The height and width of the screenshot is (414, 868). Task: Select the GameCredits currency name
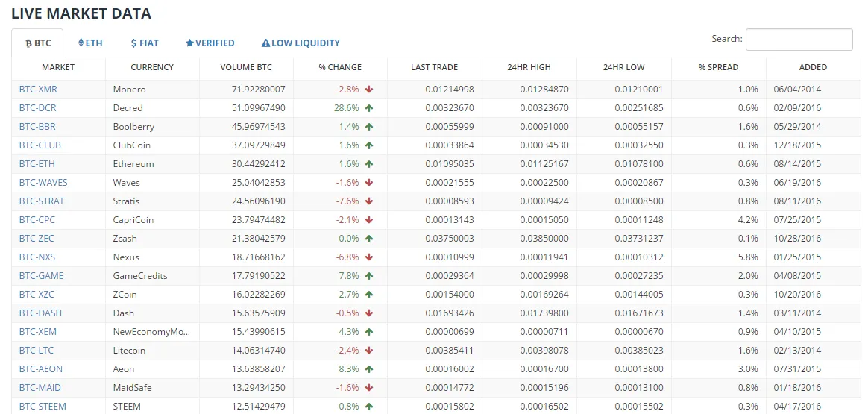coord(140,276)
